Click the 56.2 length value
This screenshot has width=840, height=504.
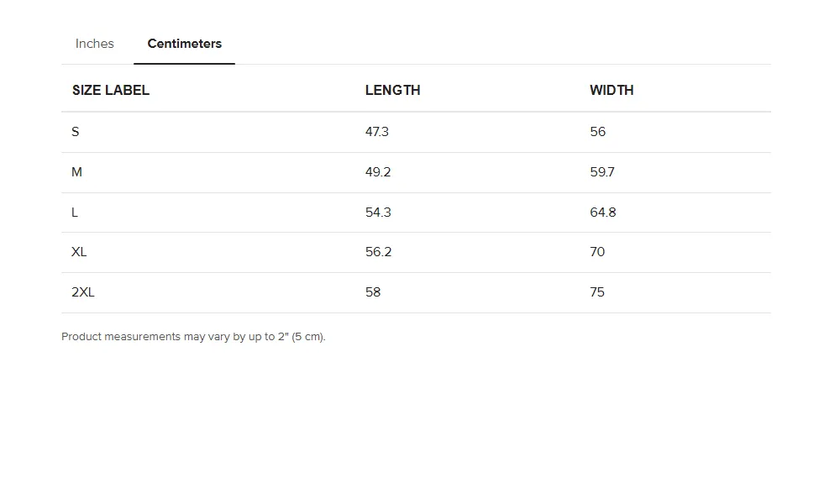[378, 252]
